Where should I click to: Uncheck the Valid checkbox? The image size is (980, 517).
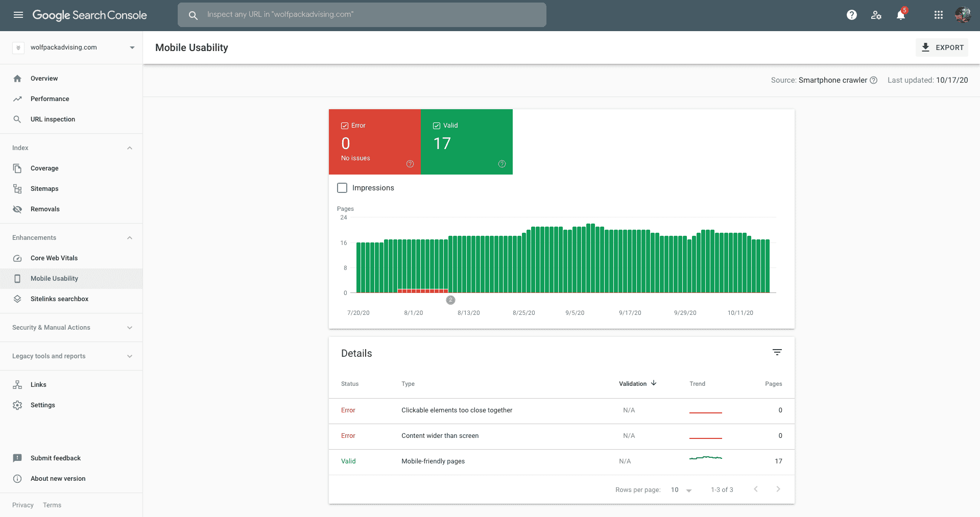(437, 126)
